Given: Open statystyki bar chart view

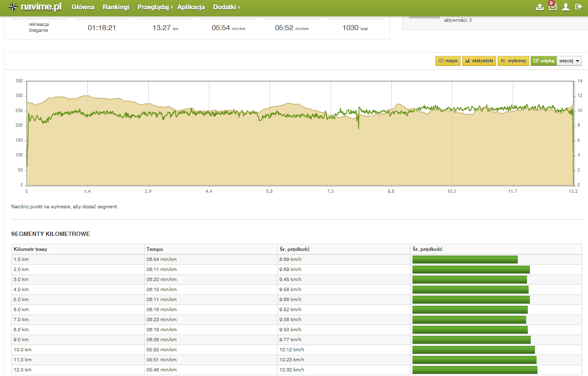Looking at the screenshot, I should [479, 61].
